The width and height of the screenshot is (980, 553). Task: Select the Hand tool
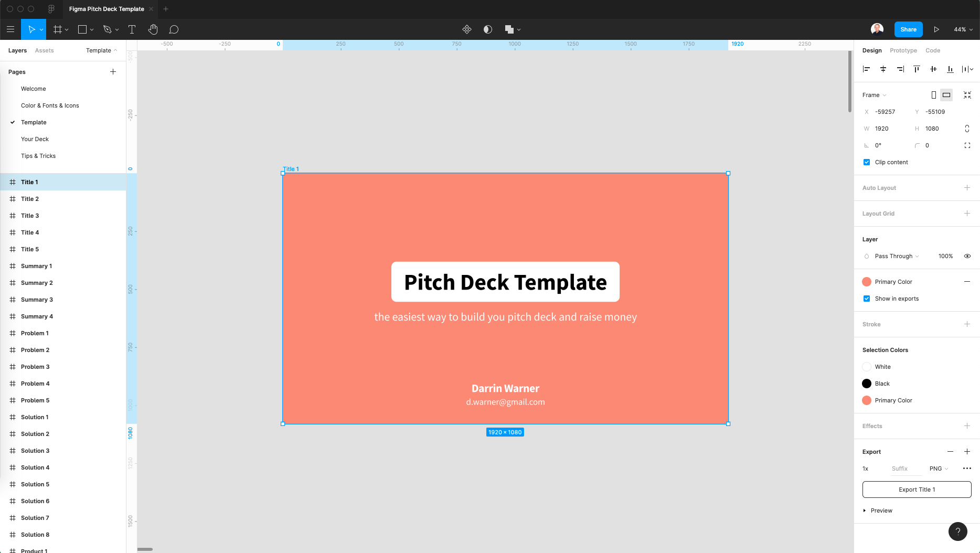click(153, 29)
